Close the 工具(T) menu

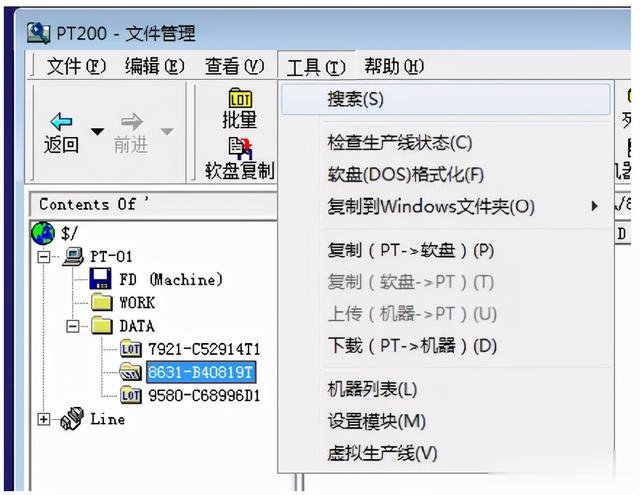(316, 67)
